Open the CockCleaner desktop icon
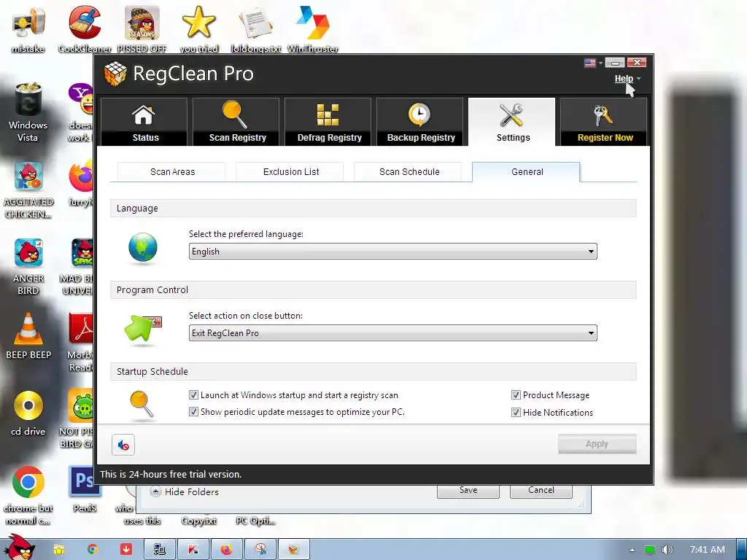This screenshot has width=747, height=560. pos(85,29)
